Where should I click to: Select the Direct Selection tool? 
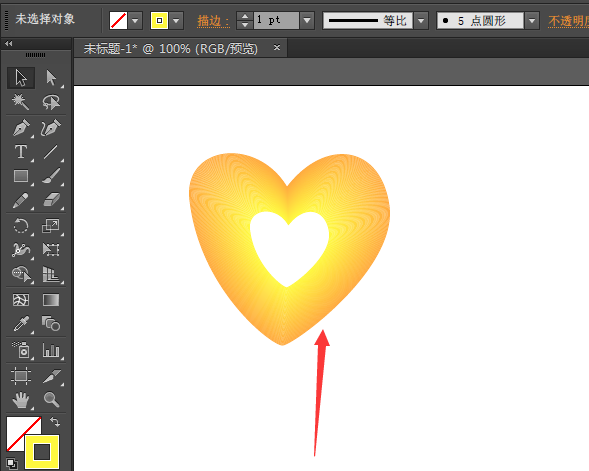[51, 78]
